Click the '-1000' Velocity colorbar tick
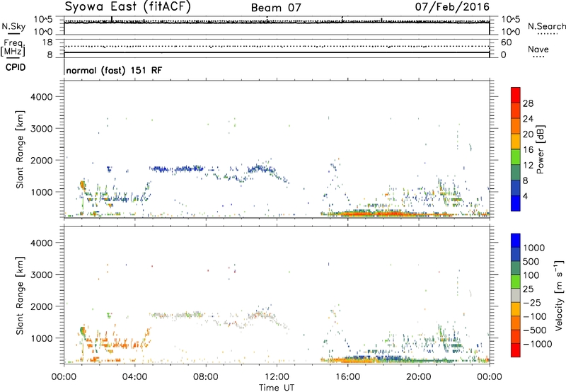 pos(537,344)
